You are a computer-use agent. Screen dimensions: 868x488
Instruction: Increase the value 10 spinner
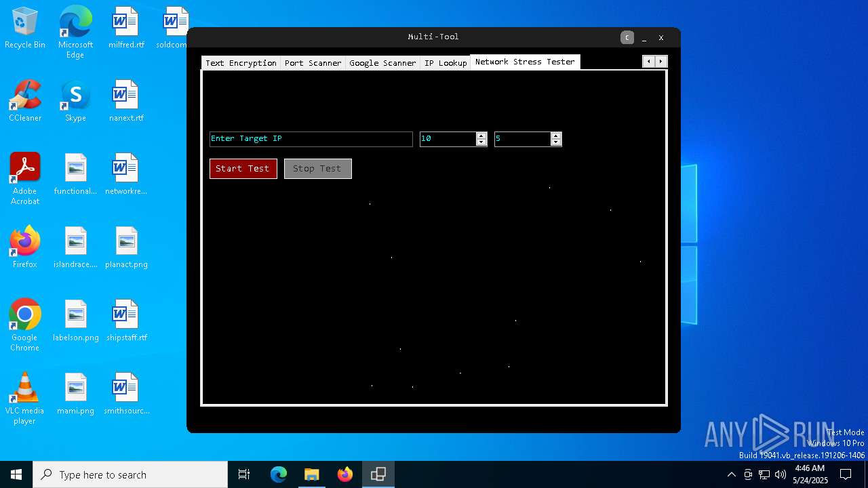coord(481,136)
